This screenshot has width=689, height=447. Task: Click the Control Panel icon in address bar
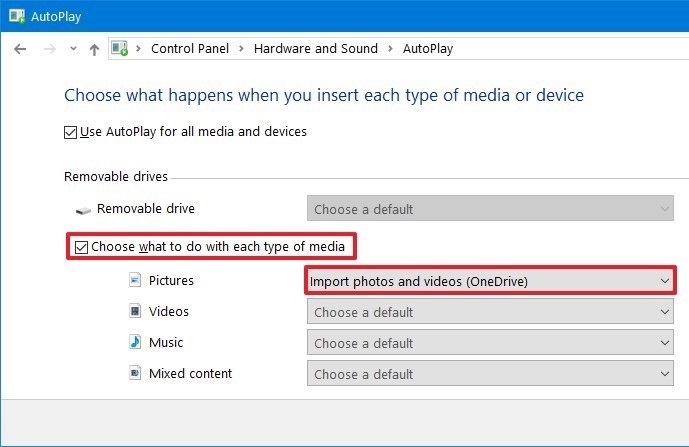coord(120,49)
